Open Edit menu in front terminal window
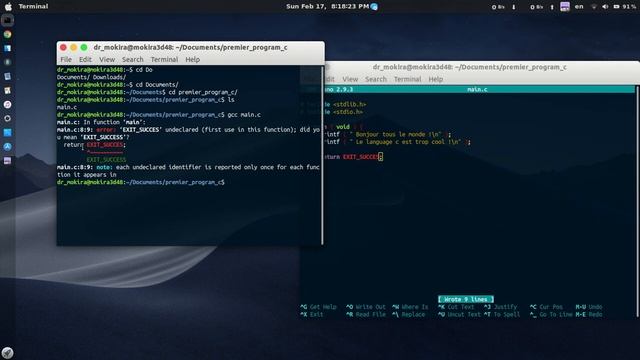640x360 pixels. tap(85, 60)
